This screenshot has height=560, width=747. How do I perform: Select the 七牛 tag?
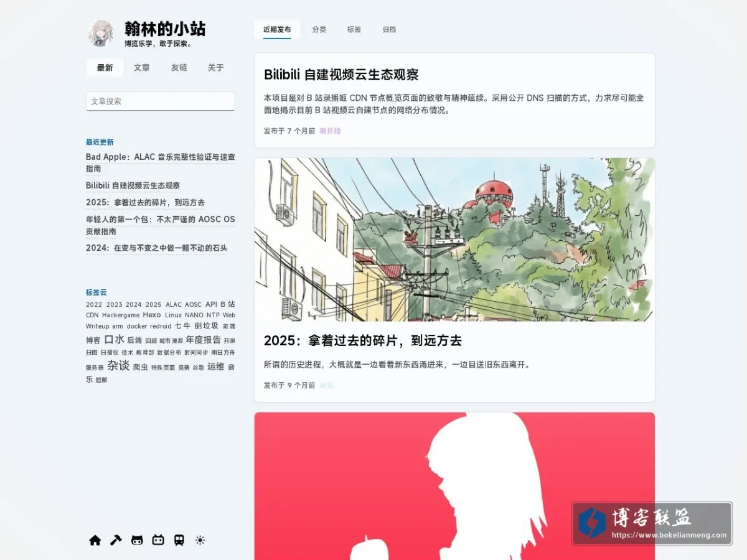(182, 325)
